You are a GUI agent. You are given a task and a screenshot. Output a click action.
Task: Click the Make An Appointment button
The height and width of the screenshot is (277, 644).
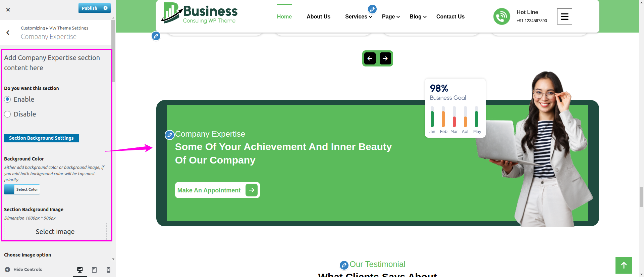217,190
